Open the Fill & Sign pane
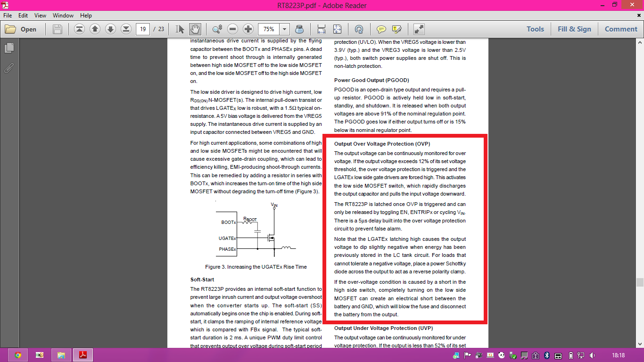644x362 pixels. coord(574,29)
